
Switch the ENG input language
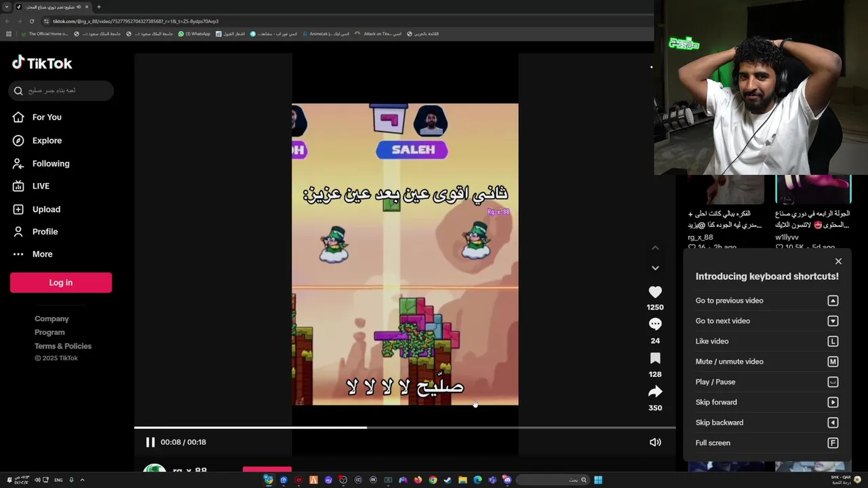[58, 480]
